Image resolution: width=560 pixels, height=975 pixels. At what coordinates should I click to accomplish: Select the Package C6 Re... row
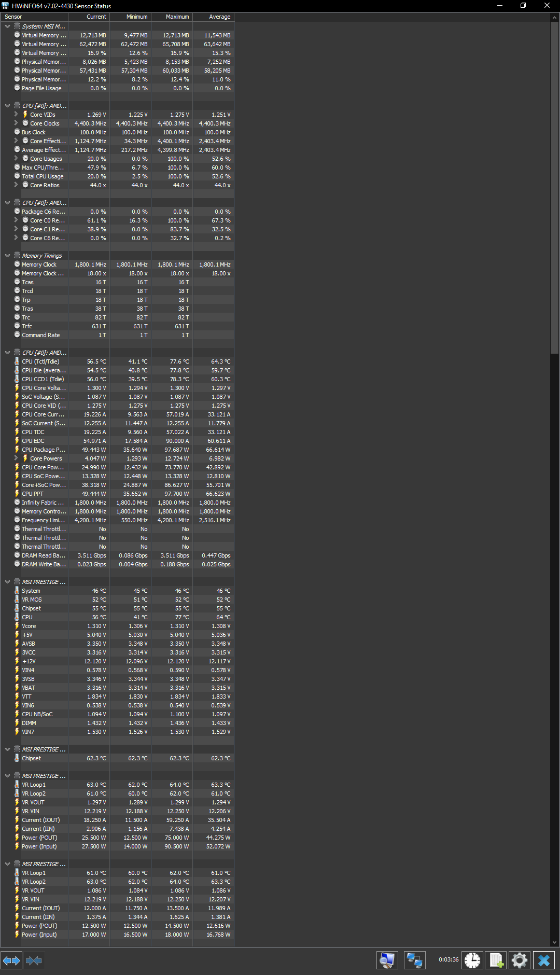pos(117,212)
